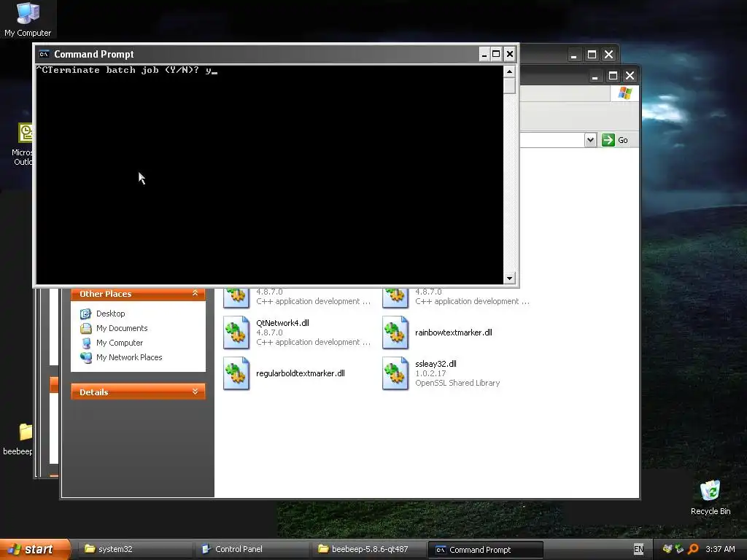Open the address bar dropdown arrow

[x=590, y=140]
